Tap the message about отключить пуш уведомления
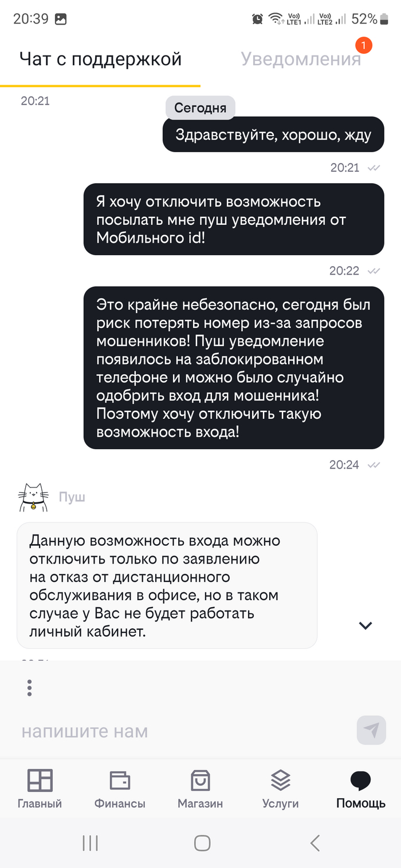Screen dimensions: 401x868 [234, 219]
